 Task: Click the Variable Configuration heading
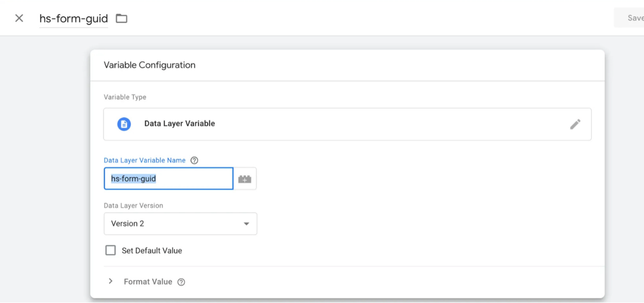[149, 65]
